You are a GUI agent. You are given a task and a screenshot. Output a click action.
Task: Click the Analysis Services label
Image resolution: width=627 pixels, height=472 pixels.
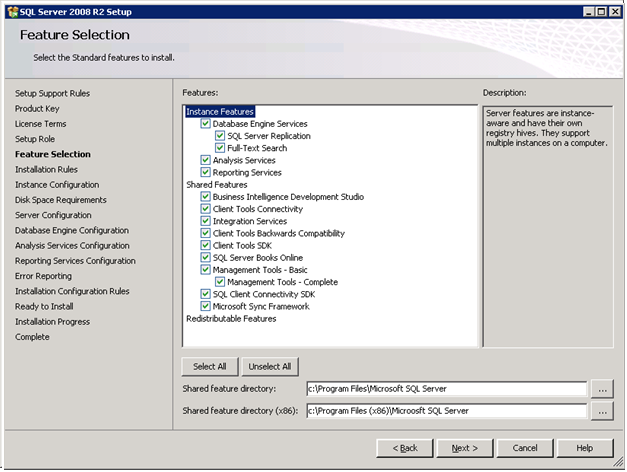point(244,160)
